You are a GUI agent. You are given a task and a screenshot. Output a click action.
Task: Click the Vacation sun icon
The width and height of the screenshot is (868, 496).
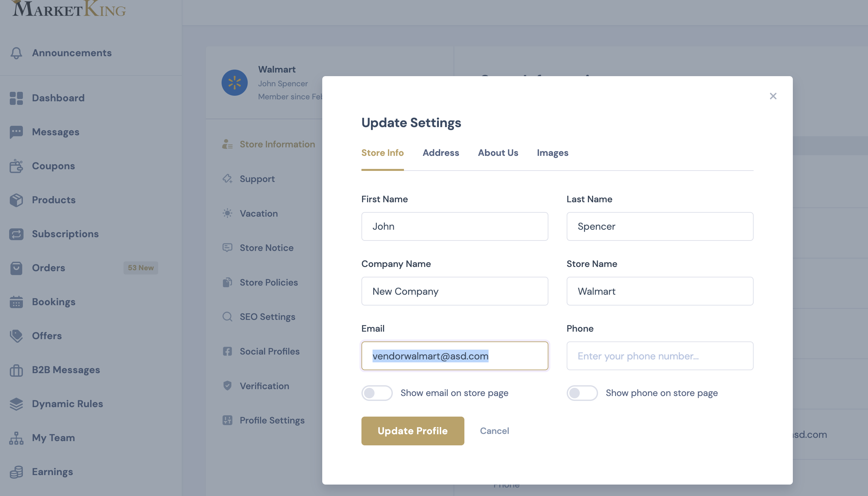click(227, 213)
